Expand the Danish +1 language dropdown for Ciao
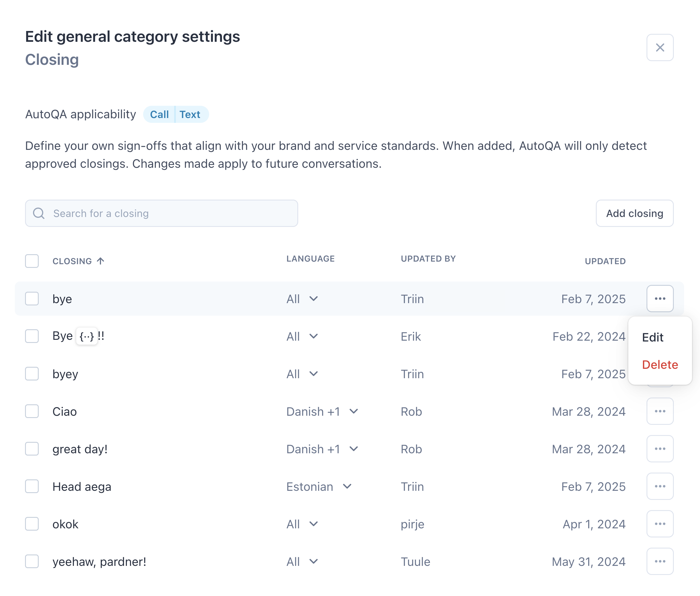The height and width of the screenshot is (596, 700). [322, 411]
